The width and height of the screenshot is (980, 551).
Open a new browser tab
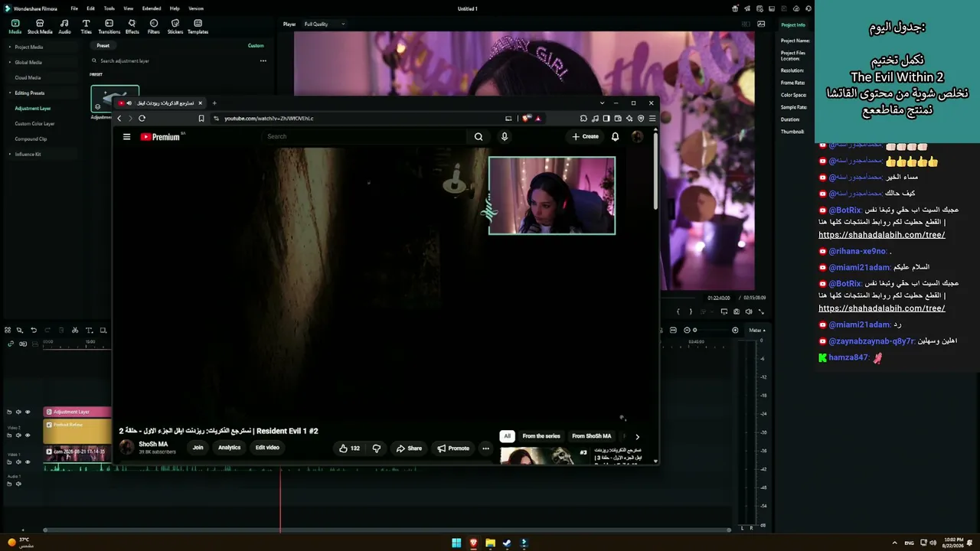pos(214,103)
